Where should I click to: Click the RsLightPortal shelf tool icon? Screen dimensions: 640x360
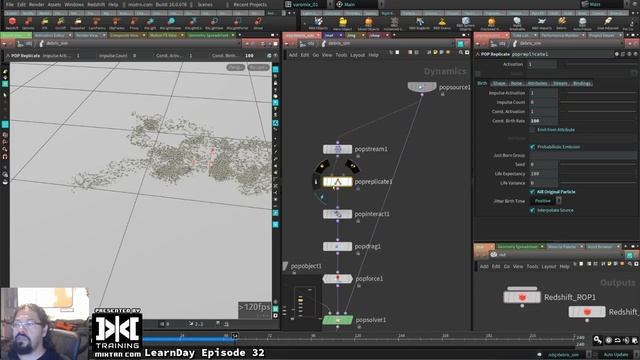[x=237, y=23]
